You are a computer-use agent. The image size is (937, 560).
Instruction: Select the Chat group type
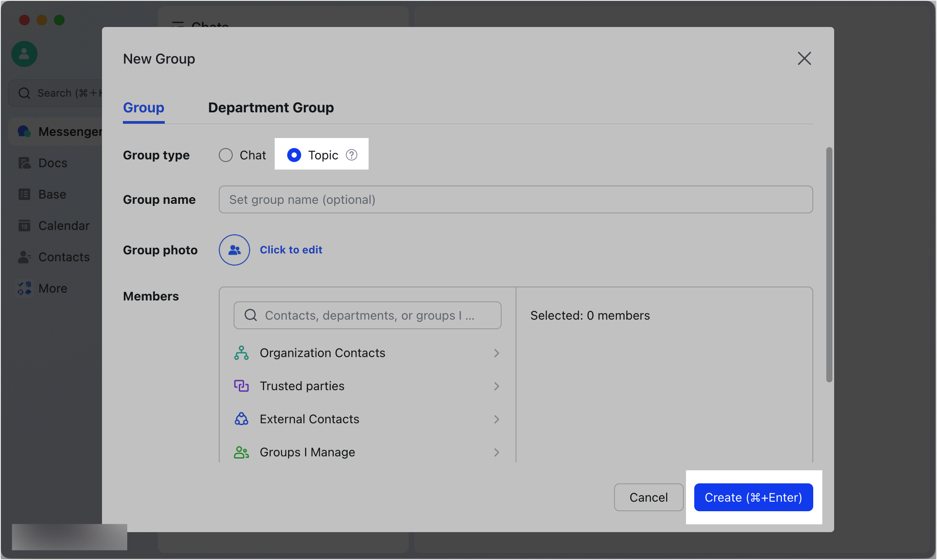[x=226, y=155]
